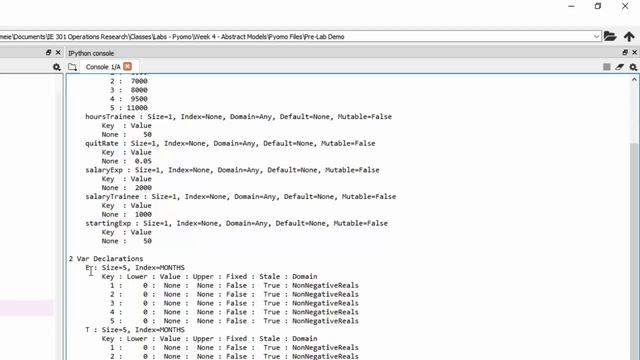Stop the current command in console
640x360 pixels.
click(607, 67)
